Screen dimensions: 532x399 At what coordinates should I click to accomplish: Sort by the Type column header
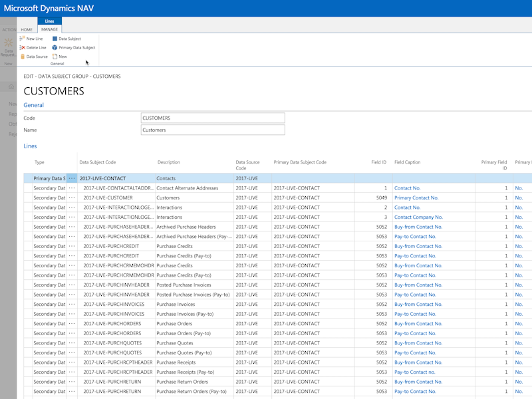tap(39, 162)
